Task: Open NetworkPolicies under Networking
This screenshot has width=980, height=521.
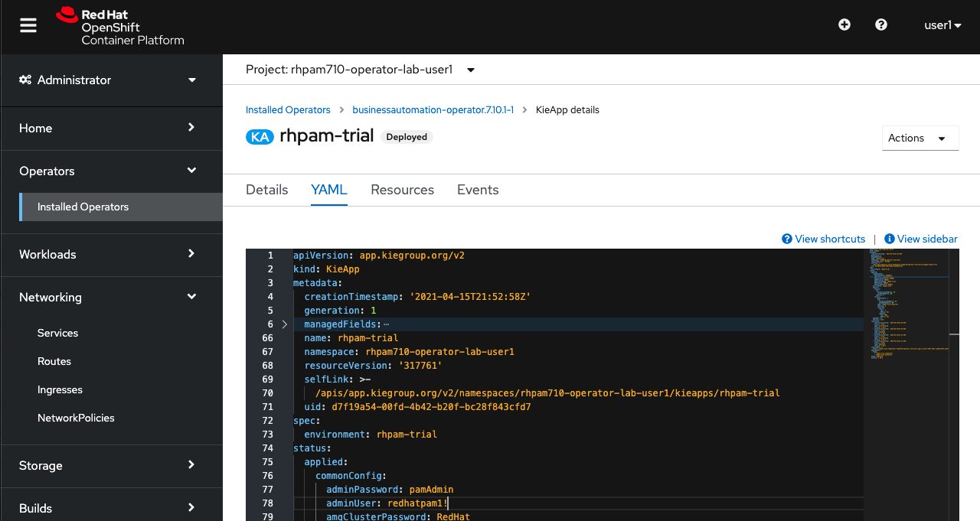Action: pyautogui.click(x=76, y=418)
